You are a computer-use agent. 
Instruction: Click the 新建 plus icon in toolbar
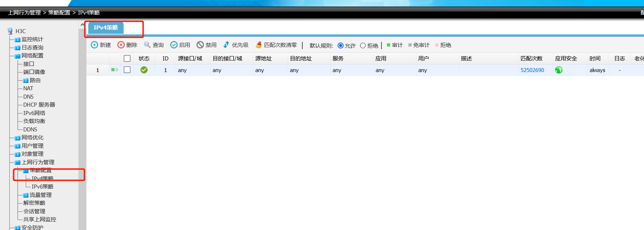(94, 45)
